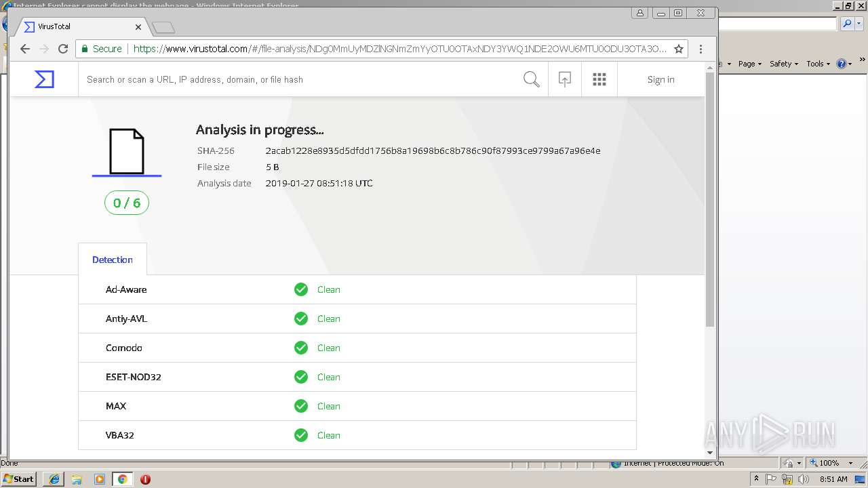Click the file document icon
Screen dimensions: 868x488
[x=127, y=152]
